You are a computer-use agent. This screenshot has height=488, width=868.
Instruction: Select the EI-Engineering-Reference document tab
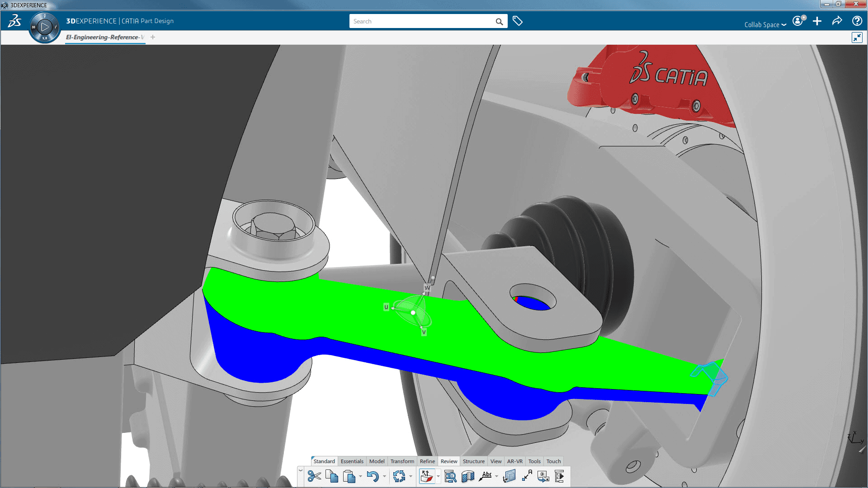[105, 37]
